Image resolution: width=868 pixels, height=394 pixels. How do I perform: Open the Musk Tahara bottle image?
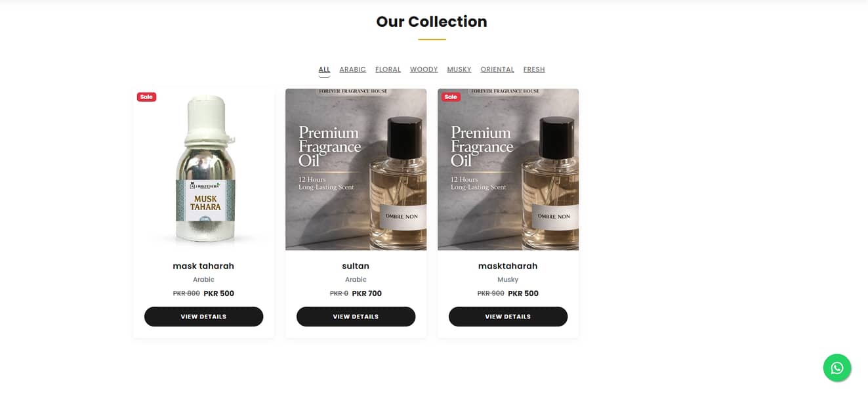coord(203,169)
